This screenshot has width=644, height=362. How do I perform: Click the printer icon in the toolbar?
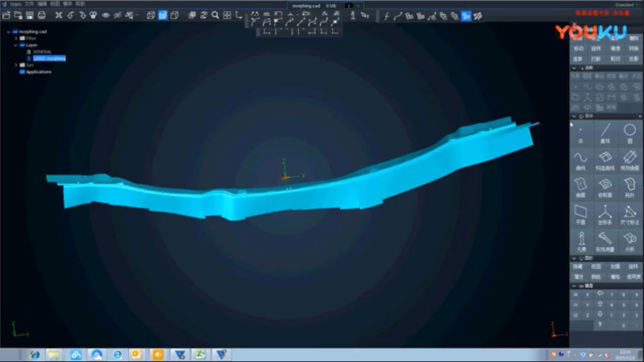[42, 15]
